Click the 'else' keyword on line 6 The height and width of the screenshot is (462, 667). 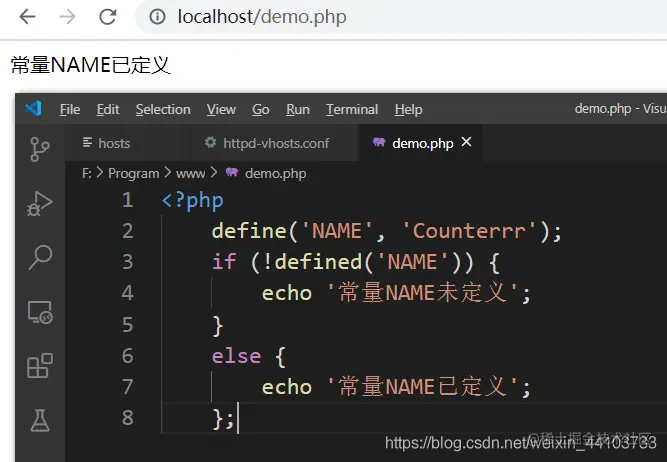[236, 356]
